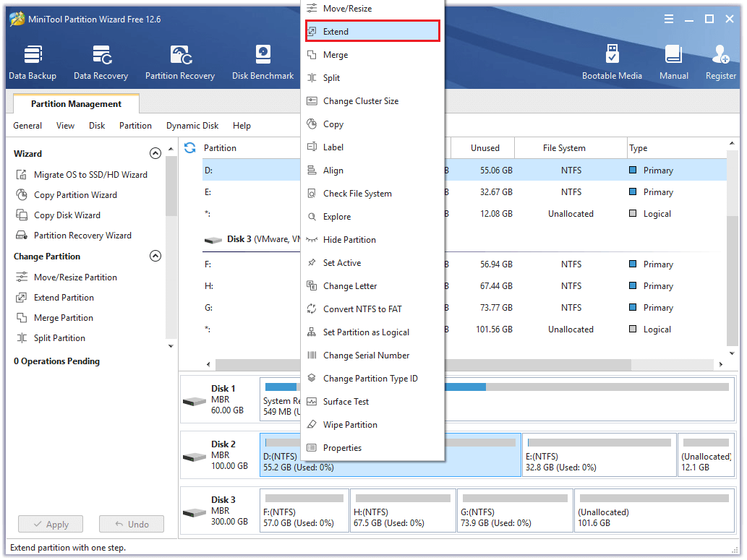Click the refresh icon beside Partition header
This screenshot has height=560, width=747.
click(x=190, y=148)
